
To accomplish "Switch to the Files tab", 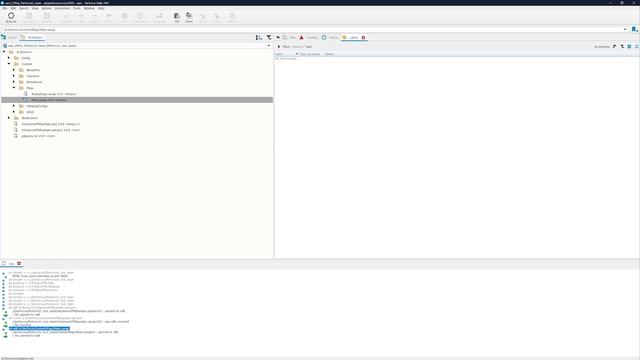I will [x=289, y=38].
